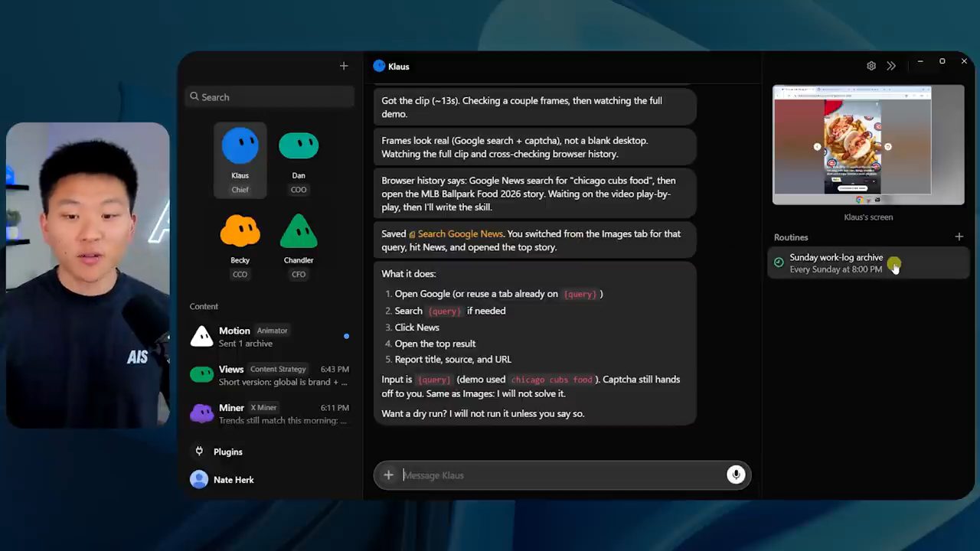
Task: Activate the microphone voice input button
Action: coord(736,475)
